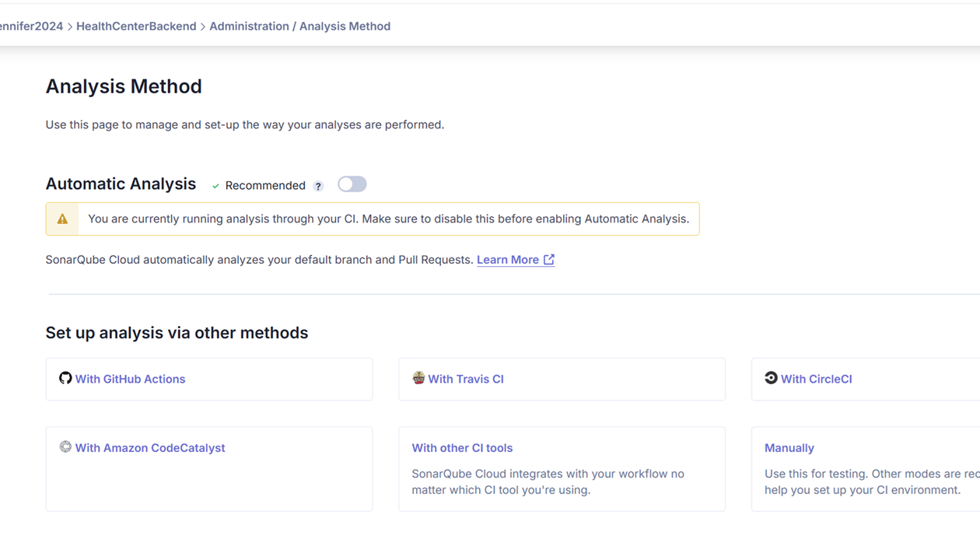Click the external link icon after Learn More

[549, 260]
